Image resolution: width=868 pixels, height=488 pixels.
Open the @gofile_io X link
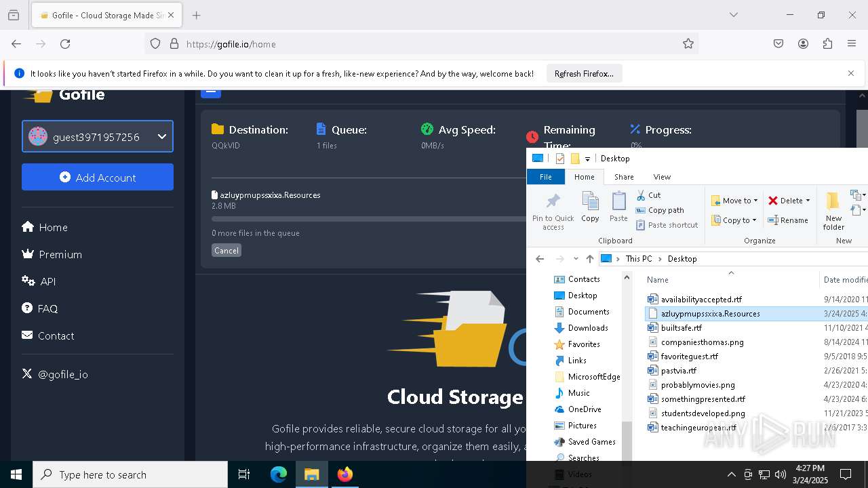point(55,374)
